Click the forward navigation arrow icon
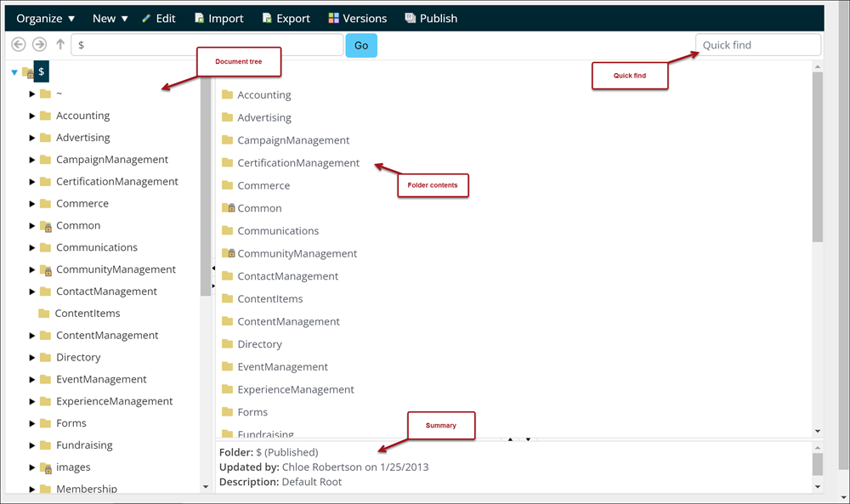The width and height of the screenshot is (850, 504). [x=39, y=45]
